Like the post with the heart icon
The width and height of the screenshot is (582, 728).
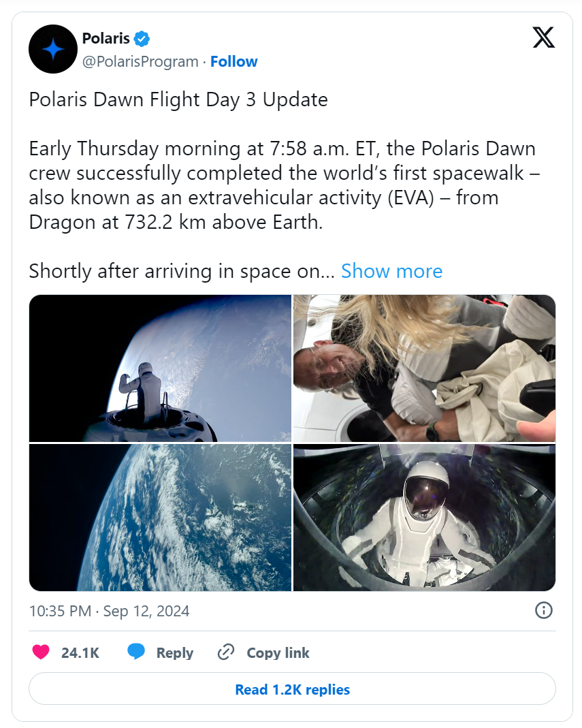(x=41, y=652)
